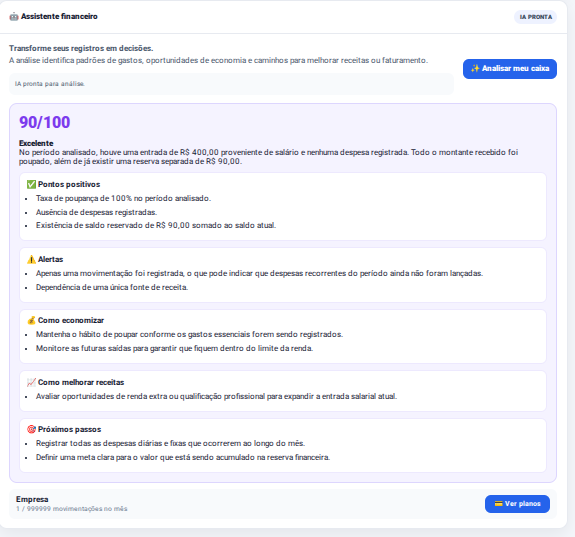
Task: Click the Assistente financeiro title
Action: [59, 17]
